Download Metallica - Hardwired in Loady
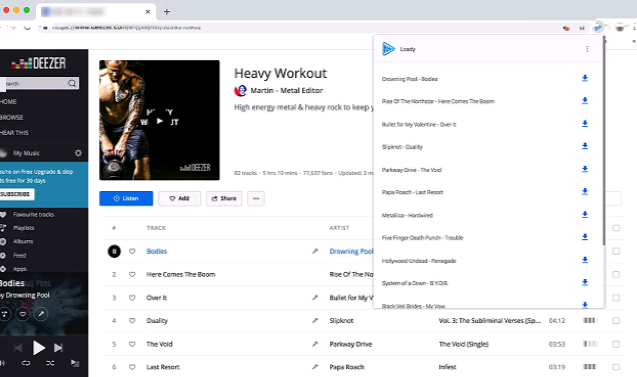The height and width of the screenshot is (377, 637). [585, 214]
